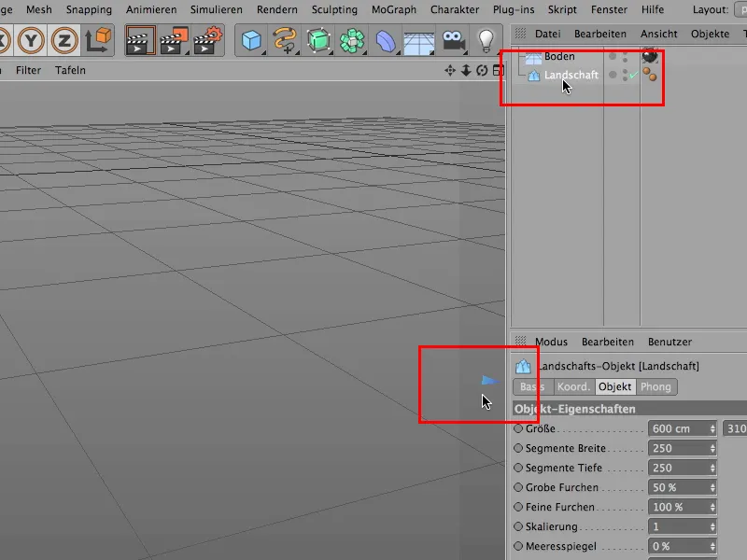Render to Picture Viewer icon

(x=174, y=40)
